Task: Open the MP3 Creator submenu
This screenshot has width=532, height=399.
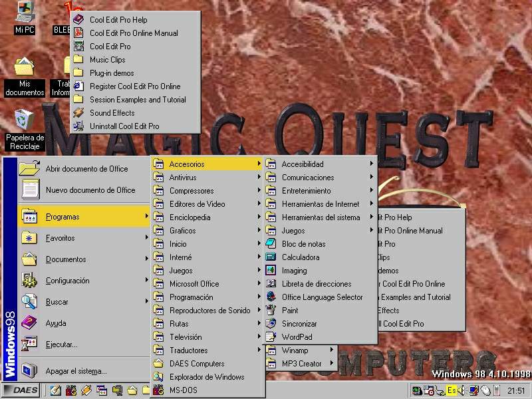Action: tap(301, 363)
